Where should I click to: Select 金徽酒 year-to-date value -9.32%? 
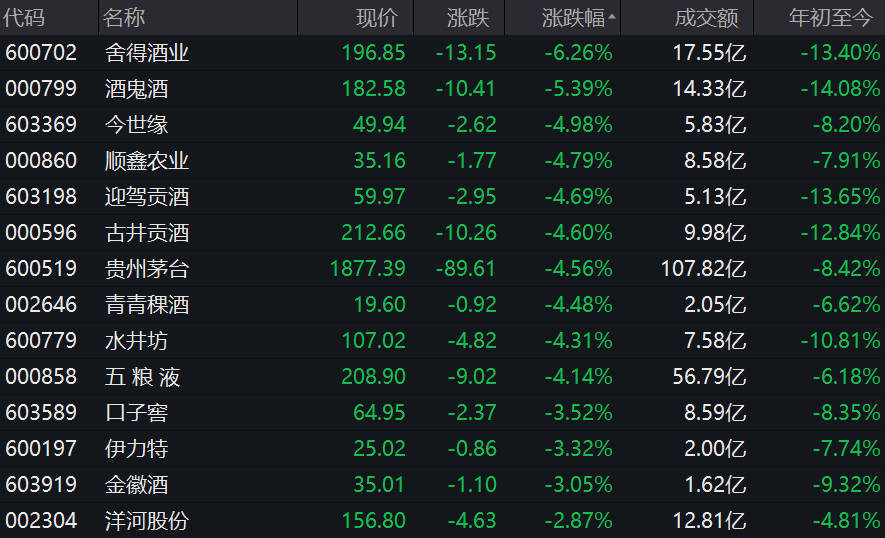[841, 485]
